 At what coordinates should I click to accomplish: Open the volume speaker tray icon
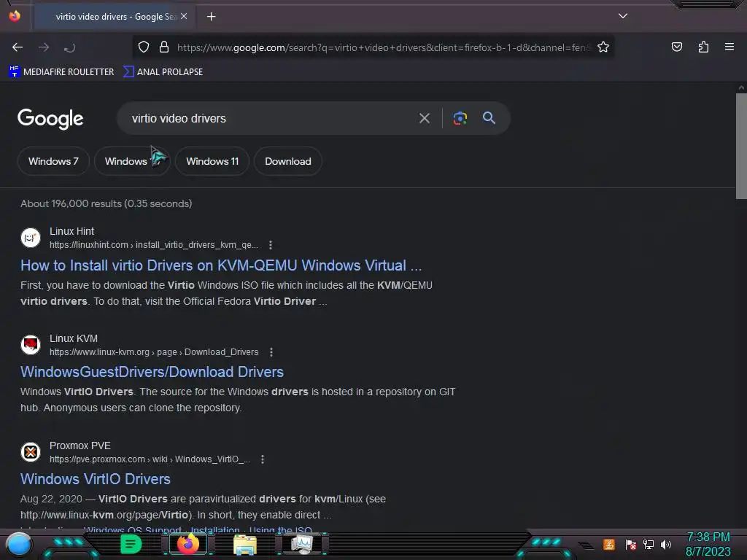(666, 544)
